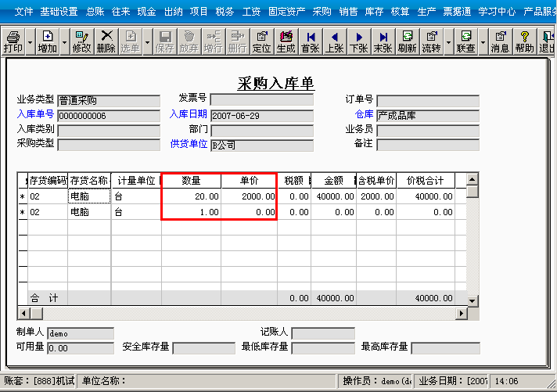Open the 采购 menu

click(322, 12)
